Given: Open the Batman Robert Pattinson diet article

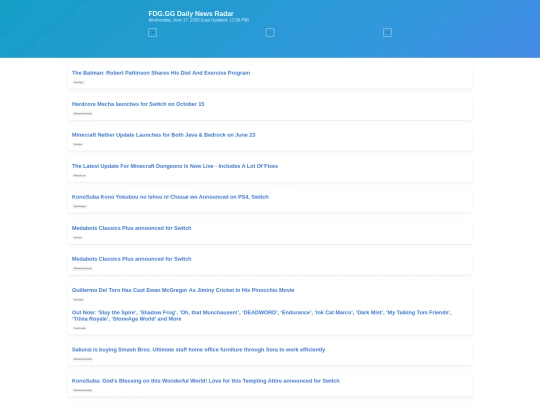Looking at the screenshot, I should coord(161,73).
